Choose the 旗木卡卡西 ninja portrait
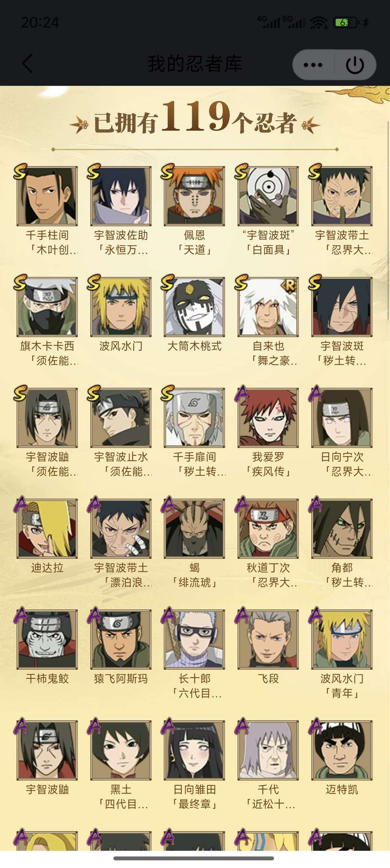Viewport: 390px width, 868px height. coord(47,307)
